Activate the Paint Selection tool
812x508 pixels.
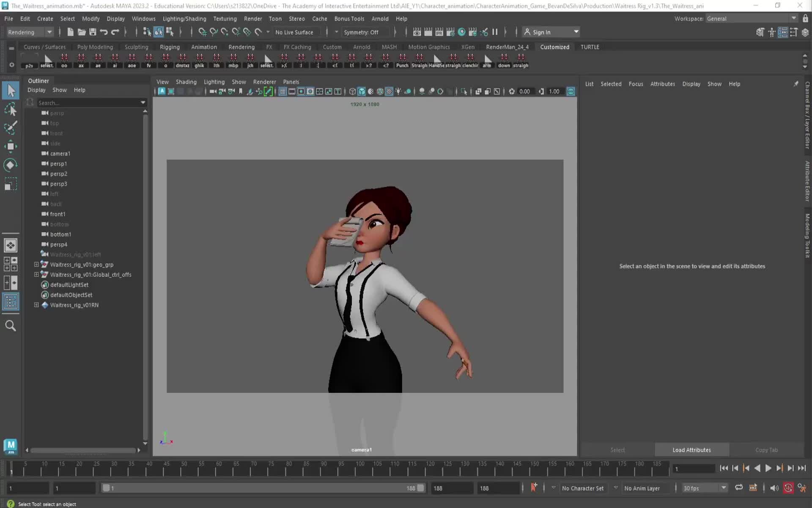pos(11,127)
